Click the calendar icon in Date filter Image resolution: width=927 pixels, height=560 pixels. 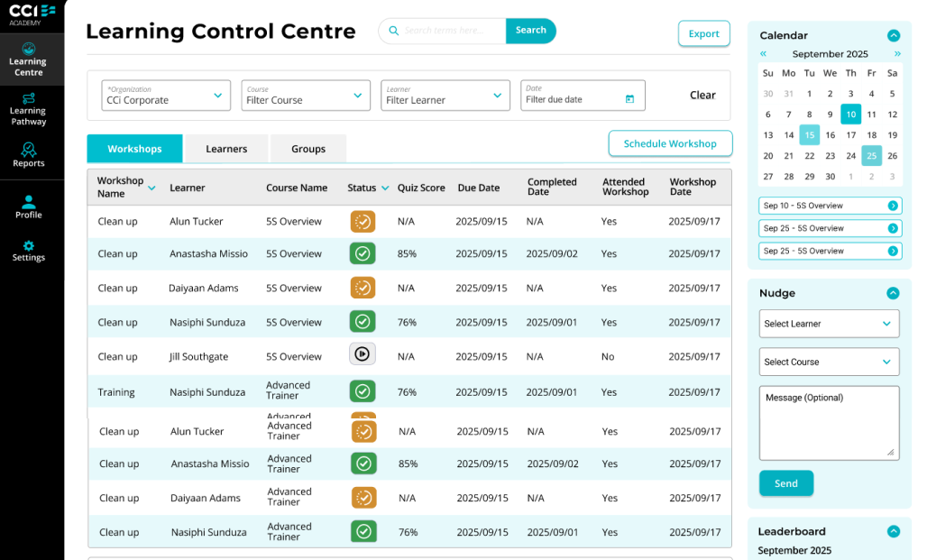pos(629,99)
